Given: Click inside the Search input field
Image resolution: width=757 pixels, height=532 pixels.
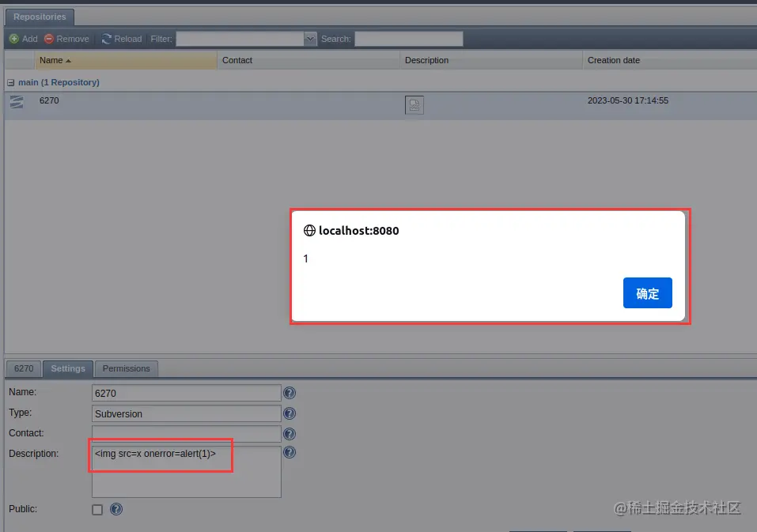Looking at the screenshot, I should click(408, 38).
